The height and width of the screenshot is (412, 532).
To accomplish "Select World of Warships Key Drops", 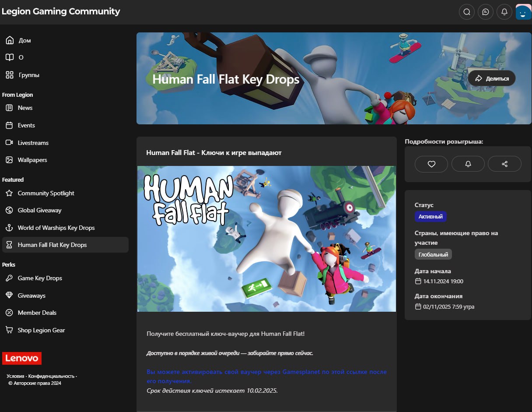I will (56, 228).
